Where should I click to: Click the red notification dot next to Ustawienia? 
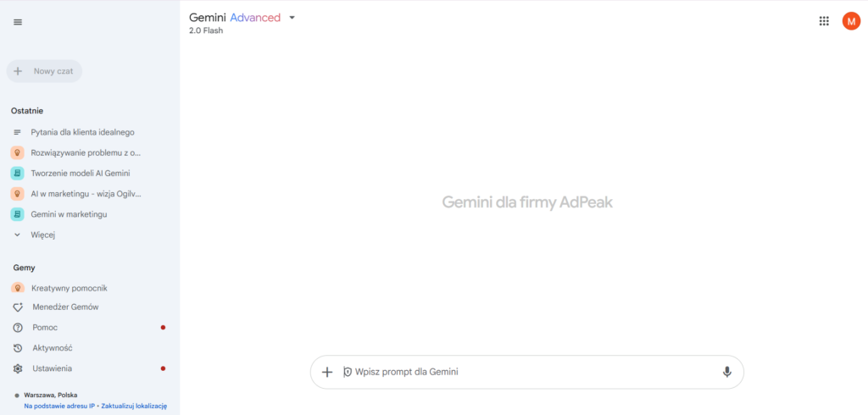click(163, 368)
